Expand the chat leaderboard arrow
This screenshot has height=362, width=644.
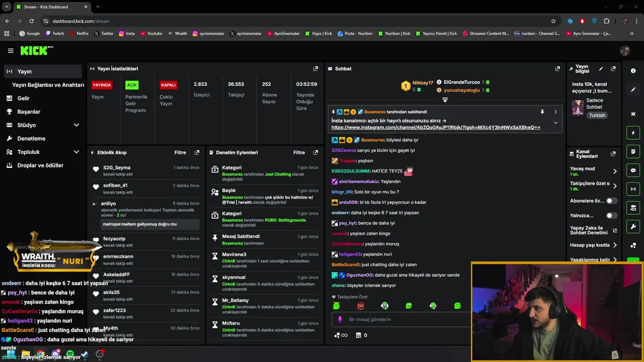click(x=445, y=100)
